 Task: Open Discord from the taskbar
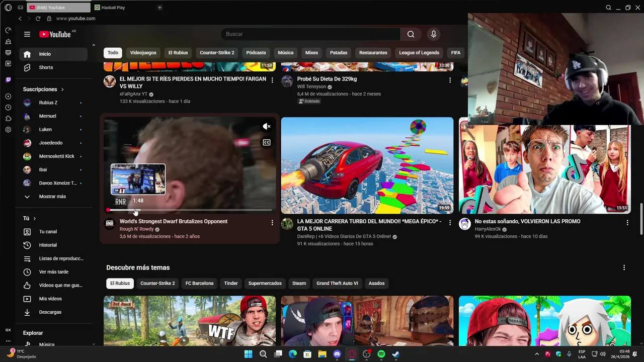(x=337, y=354)
